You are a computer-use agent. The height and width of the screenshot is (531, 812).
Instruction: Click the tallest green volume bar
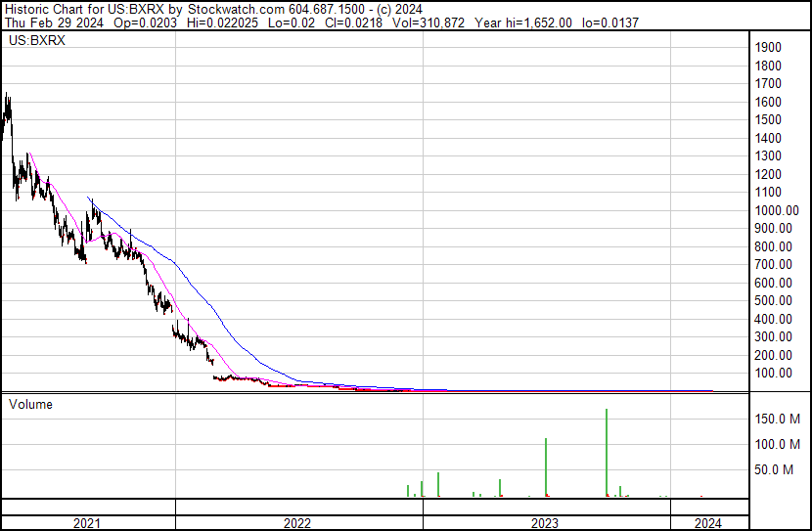pos(607,450)
